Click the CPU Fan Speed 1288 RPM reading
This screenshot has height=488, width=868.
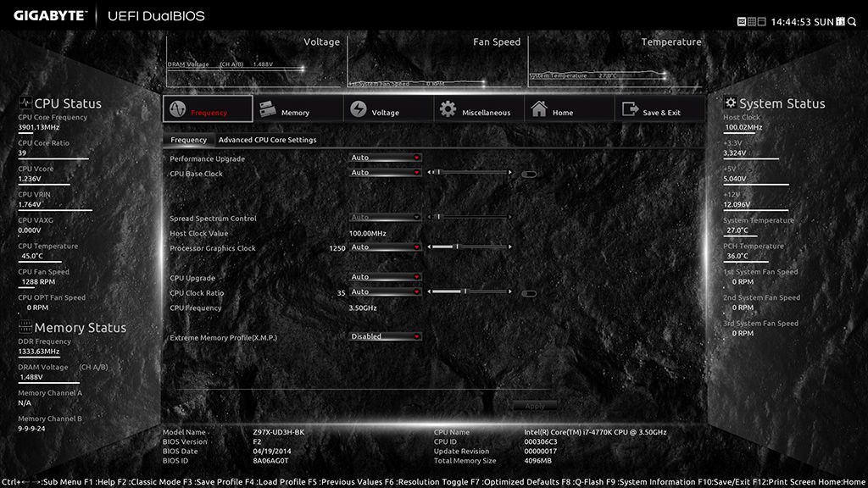point(38,281)
